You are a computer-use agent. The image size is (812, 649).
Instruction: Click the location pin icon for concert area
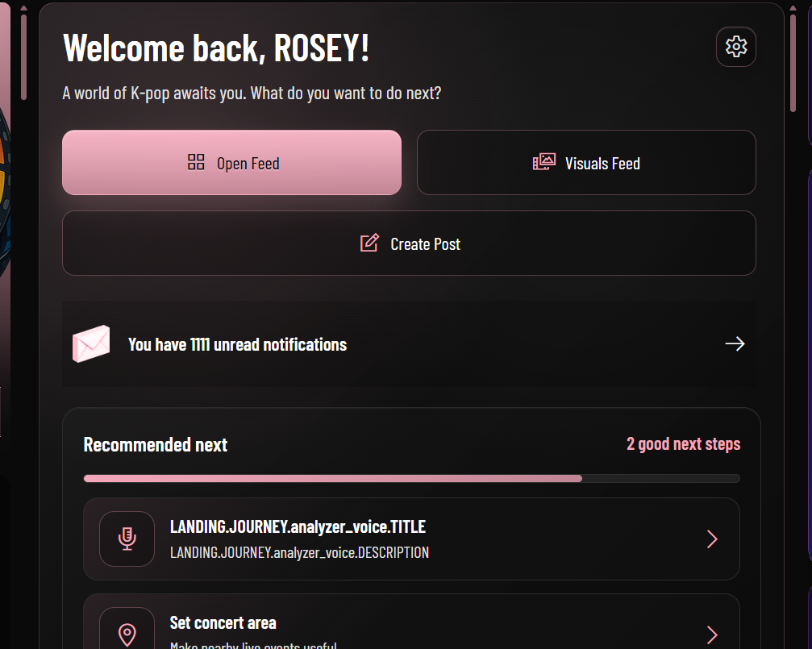pos(127,634)
